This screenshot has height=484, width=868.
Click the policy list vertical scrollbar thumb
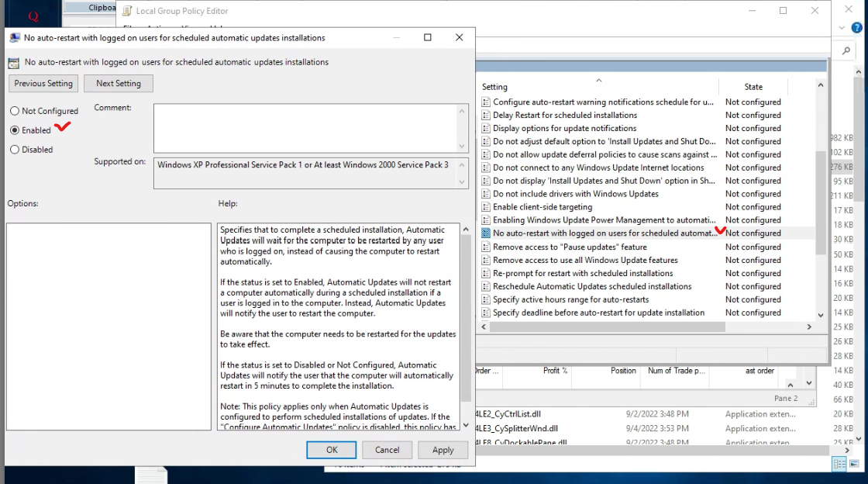[x=821, y=202]
